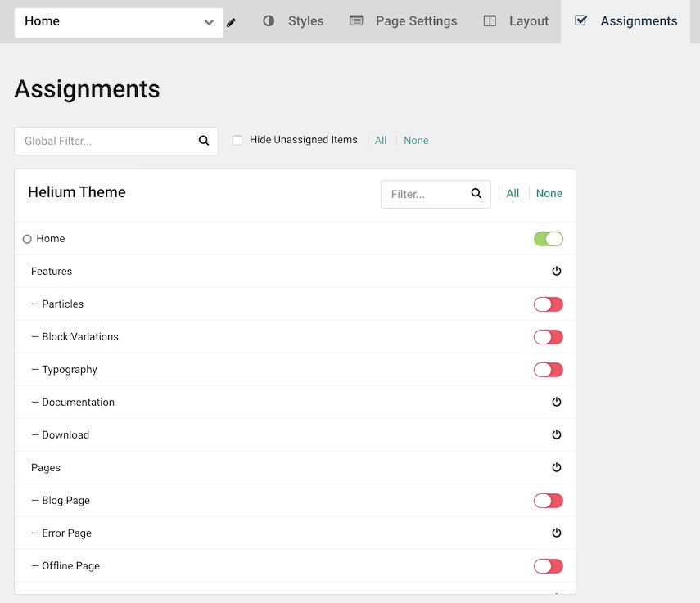Click the global All link
Screen dimensions: 700x603
(381, 141)
